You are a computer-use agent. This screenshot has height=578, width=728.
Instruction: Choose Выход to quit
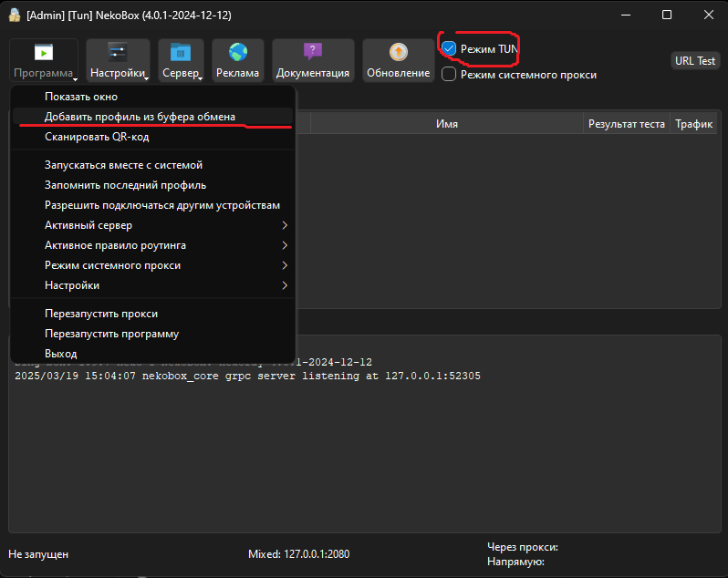coord(152,354)
